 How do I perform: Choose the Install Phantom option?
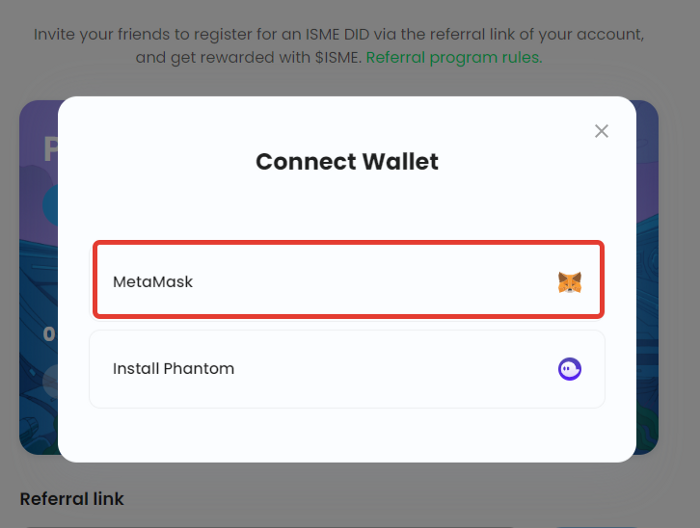(x=347, y=369)
